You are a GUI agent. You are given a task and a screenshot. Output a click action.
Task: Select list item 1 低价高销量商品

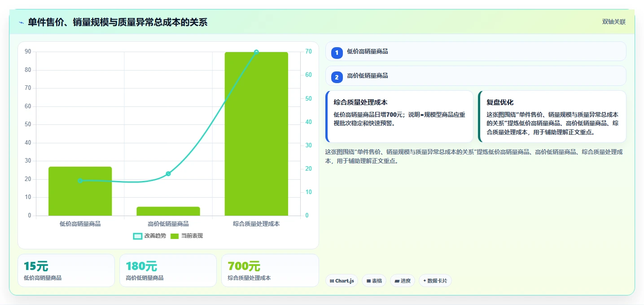[476, 51]
